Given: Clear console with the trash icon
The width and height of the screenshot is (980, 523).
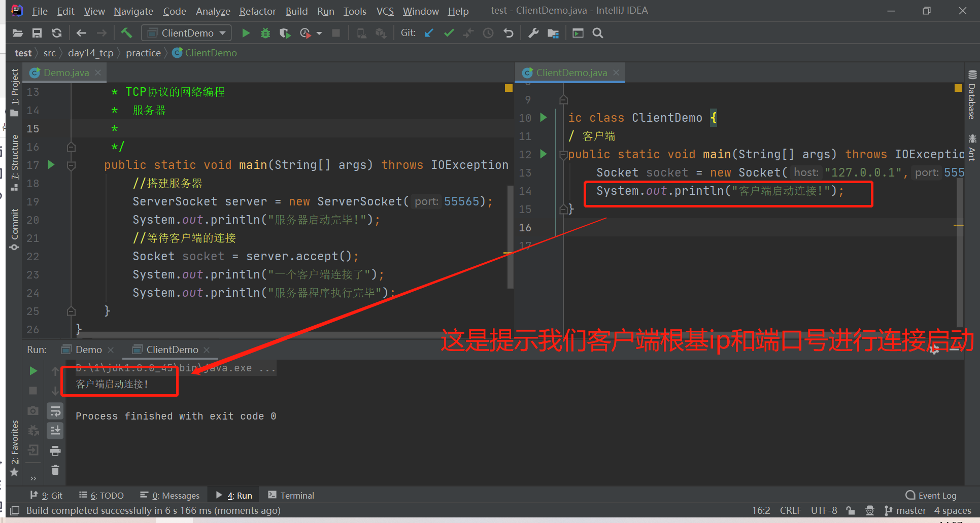Looking at the screenshot, I should [55, 470].
